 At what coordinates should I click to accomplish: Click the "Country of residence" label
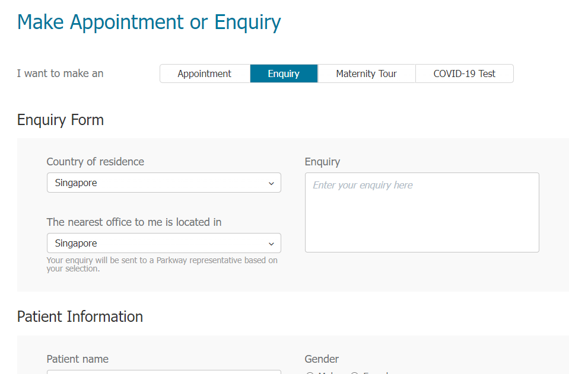95,162
